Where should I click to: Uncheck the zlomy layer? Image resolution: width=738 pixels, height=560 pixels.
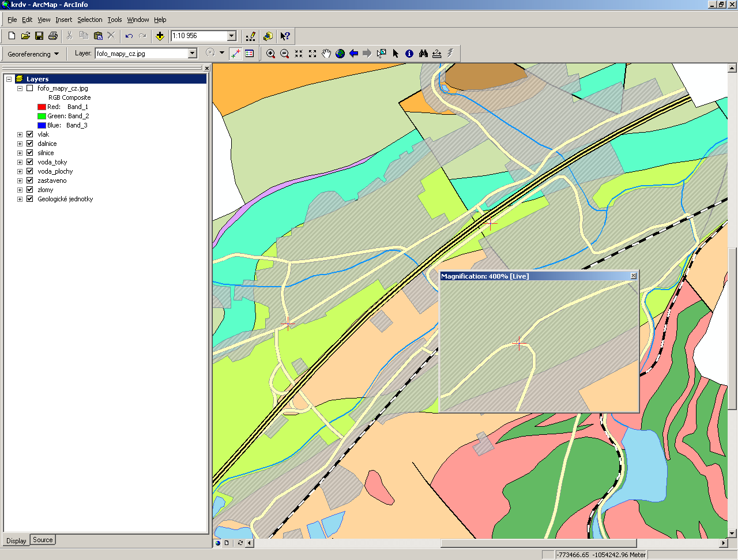[x=30, y=190]
